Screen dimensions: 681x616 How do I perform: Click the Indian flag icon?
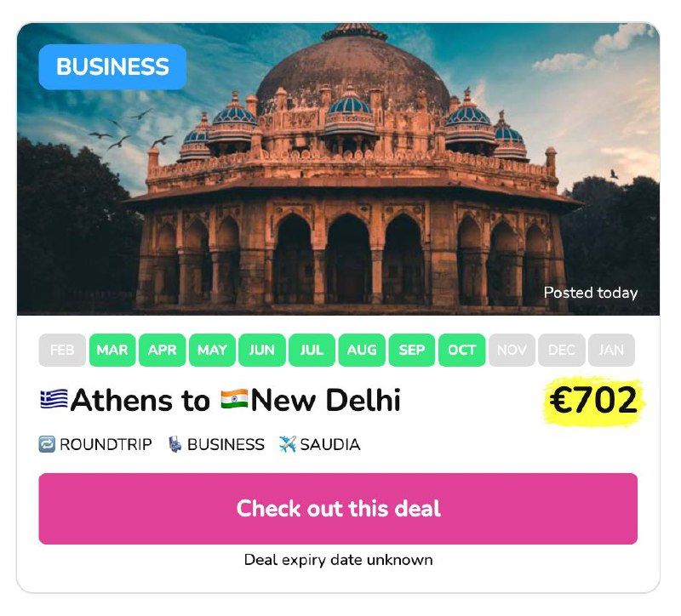(234, 399)
